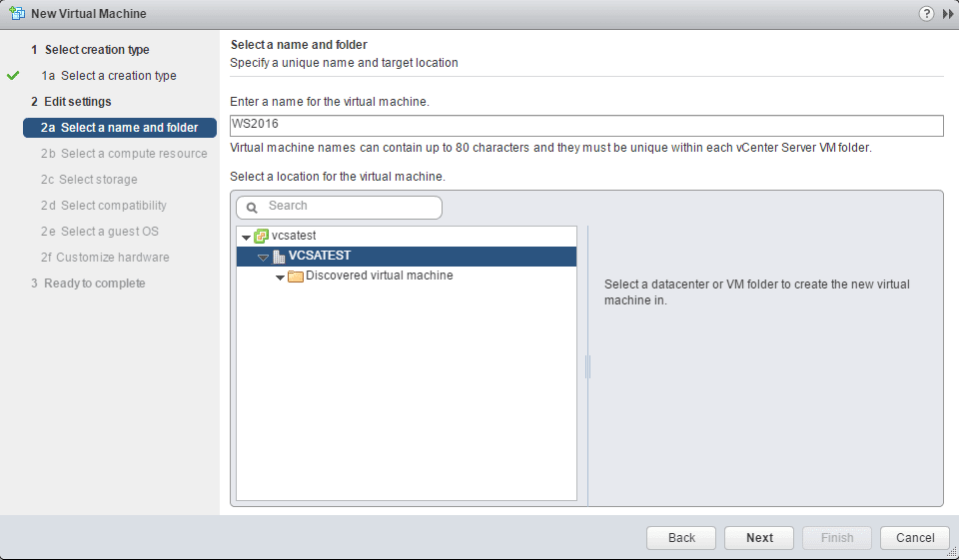The width and height of the screenshot is (959, 560).
Task: Collapse the VCSATEST datacenter node
Action: (x=263, y=257)
